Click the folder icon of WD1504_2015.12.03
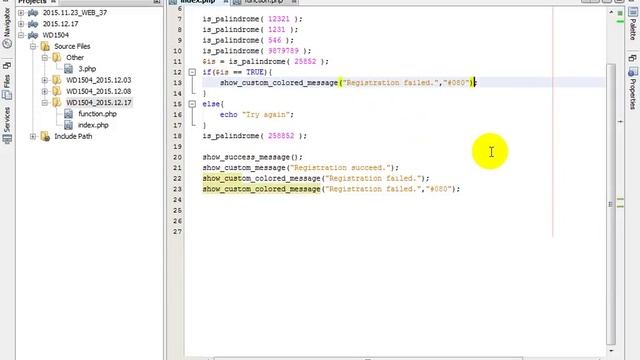The image size is (640, 360). point(57,80)
